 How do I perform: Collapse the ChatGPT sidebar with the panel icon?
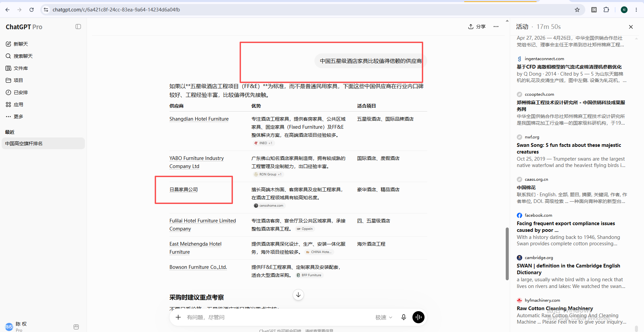78,27
